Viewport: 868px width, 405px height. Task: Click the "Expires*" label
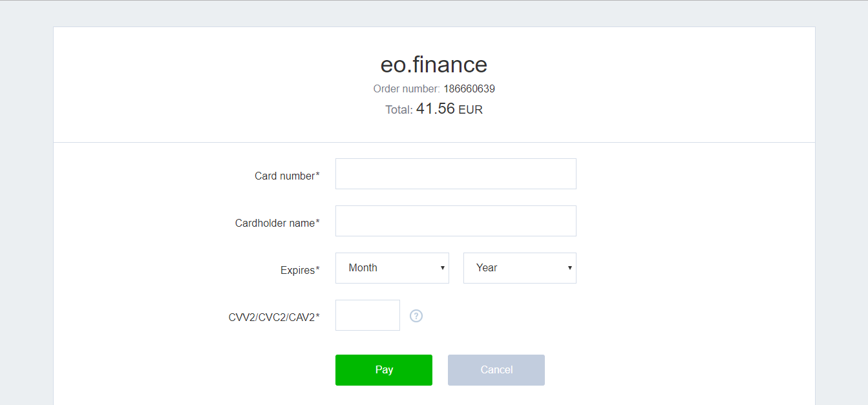pos(300,271)
